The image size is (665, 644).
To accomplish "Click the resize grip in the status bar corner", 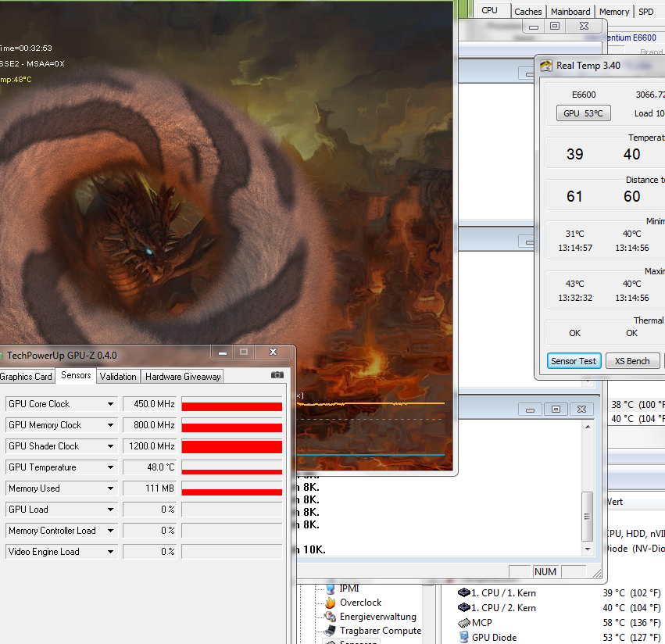I will 597,573.
